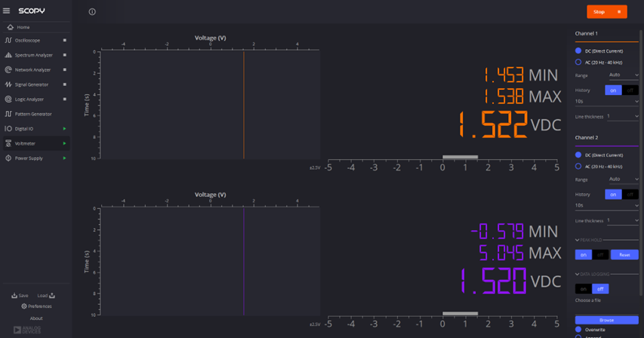This screenshot has height=338, width=644.
Task: Click the Scopy logo
Action: [32, 11]
